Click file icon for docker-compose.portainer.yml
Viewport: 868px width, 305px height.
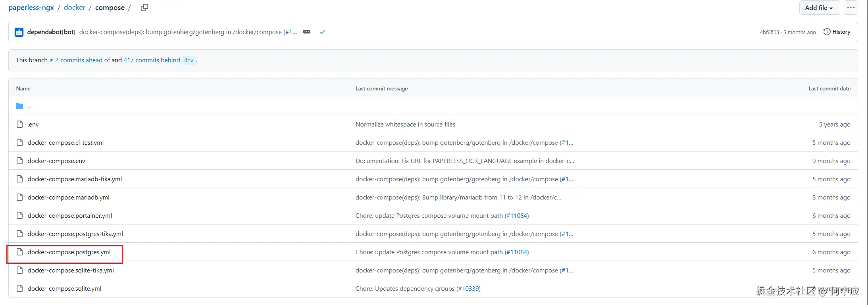(x=19, y=215)
